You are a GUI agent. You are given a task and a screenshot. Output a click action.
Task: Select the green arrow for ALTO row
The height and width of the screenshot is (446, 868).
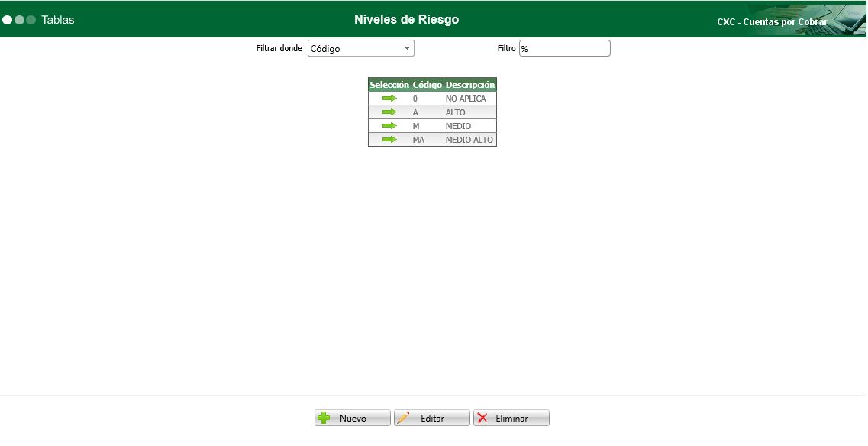click(389, 112)
